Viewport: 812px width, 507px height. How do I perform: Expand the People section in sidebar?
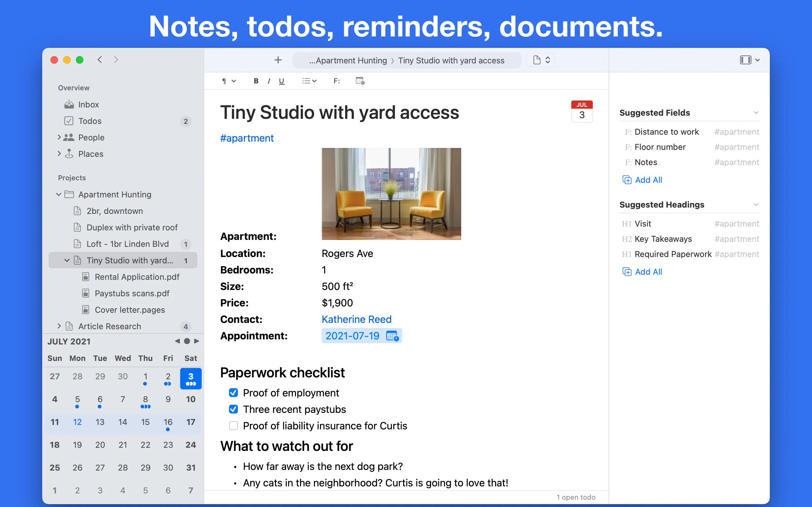[x=59, y=137]
